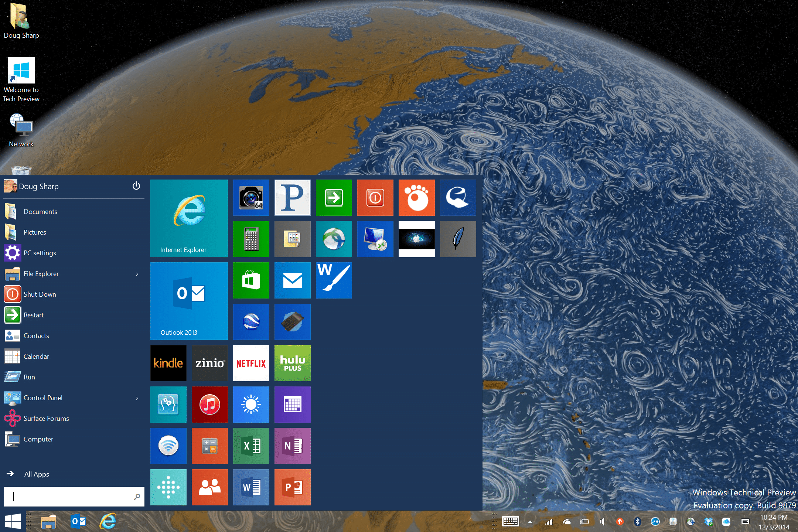Open PC settings in Start menu
Image resolution: width=798 pixels, height=532 pixels.
point(74,253)
